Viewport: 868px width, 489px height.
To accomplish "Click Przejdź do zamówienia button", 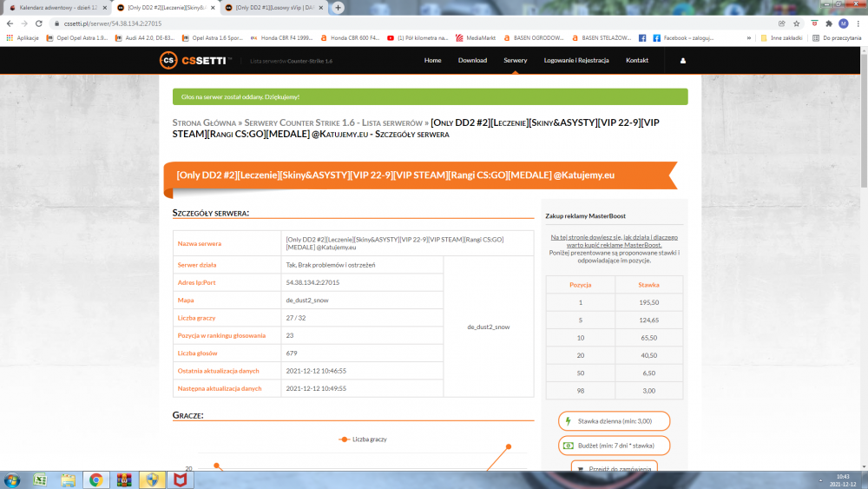I will (614, 466).
